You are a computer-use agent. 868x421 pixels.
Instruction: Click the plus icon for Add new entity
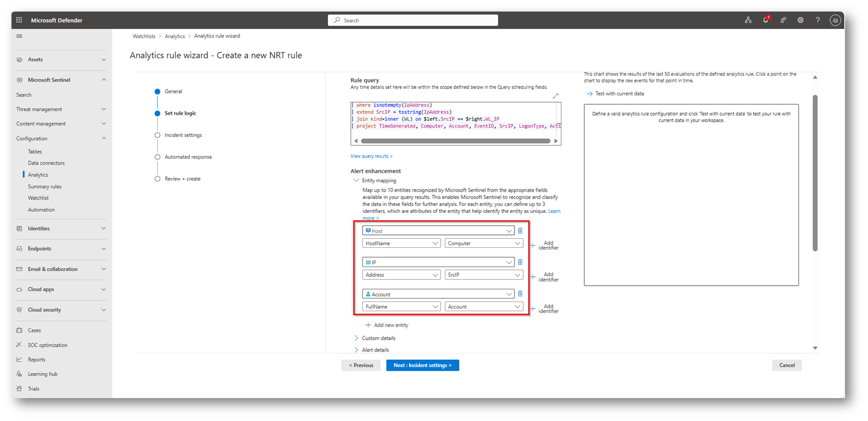tap(368, 325)
